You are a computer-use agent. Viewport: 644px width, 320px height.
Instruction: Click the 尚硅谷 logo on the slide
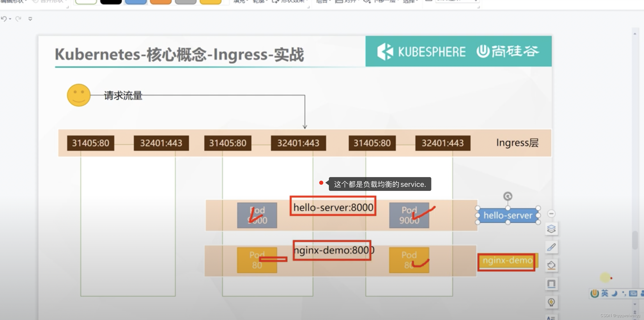click(x=508, y=51)
